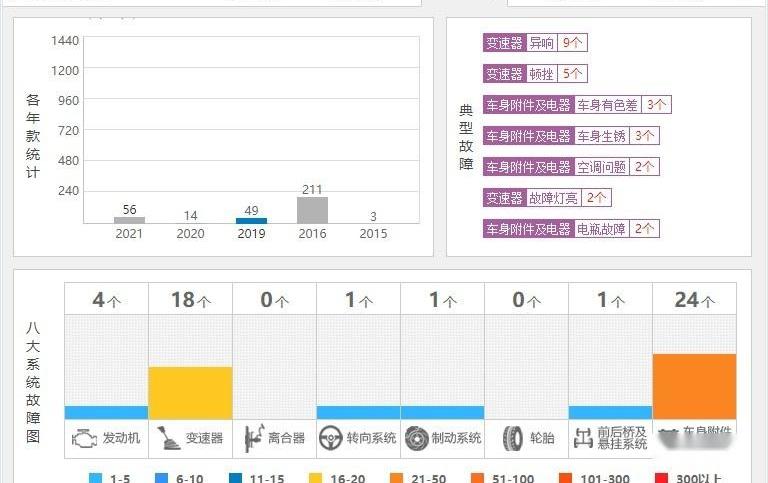The width and height of the screenshot is (768, 483).
Task: Click the body accessories (车身附件) icon
Action: 668,434
